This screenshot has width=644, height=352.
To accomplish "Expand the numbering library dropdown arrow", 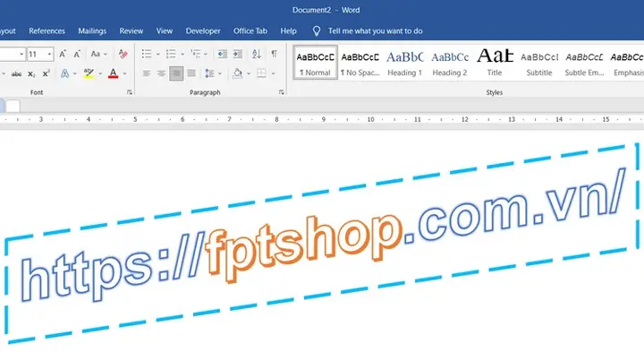I will (x=182, y=54).
